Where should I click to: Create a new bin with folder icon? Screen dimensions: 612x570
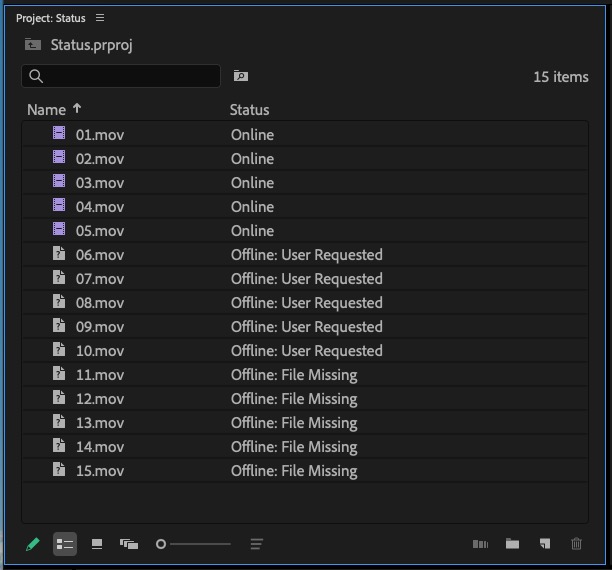coord(512,543)
